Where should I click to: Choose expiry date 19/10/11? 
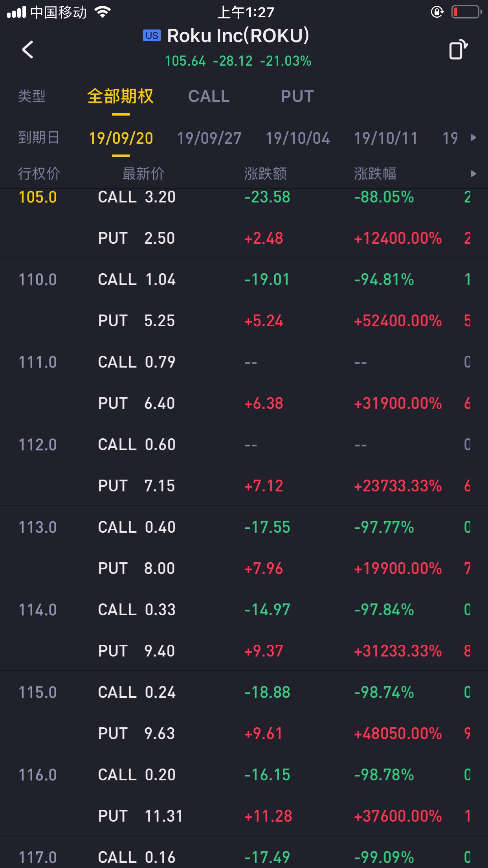click(x=385, y=138)
